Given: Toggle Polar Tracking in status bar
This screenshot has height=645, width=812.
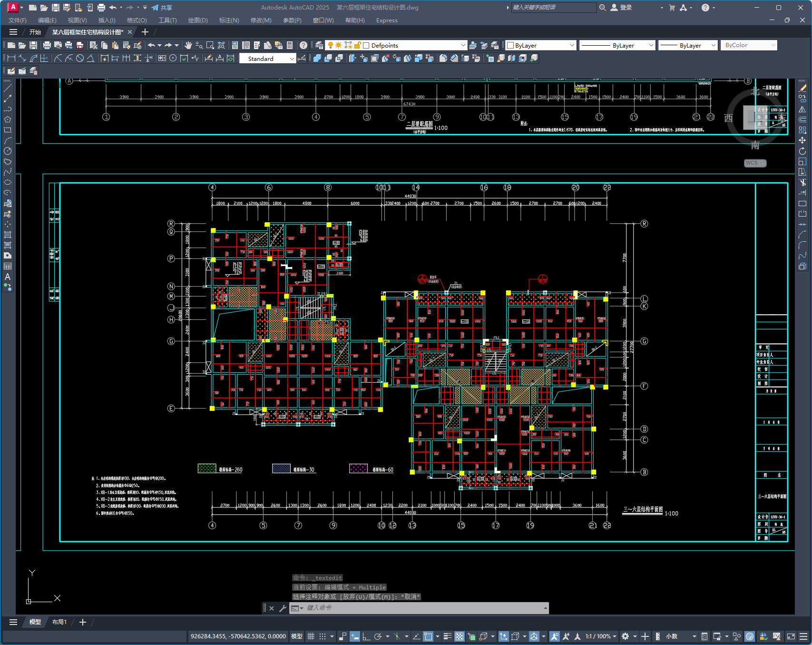Looking at the screenshot, I should tap(378, 636).
